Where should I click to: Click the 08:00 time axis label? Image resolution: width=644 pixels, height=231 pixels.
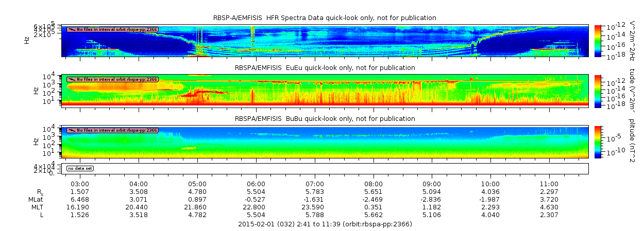(374, 184)
